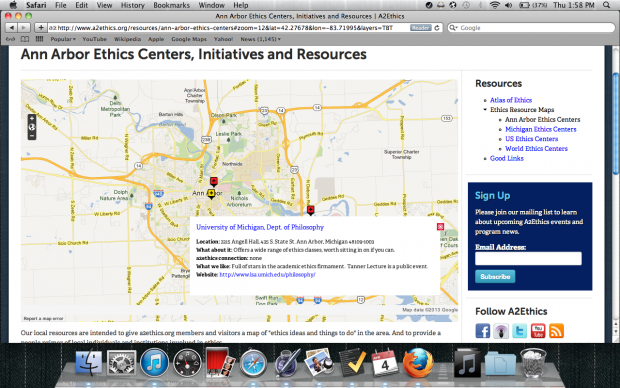Open the Trash in the Dock
Screen dimensions: 620x388
click(x=533, y=362)
